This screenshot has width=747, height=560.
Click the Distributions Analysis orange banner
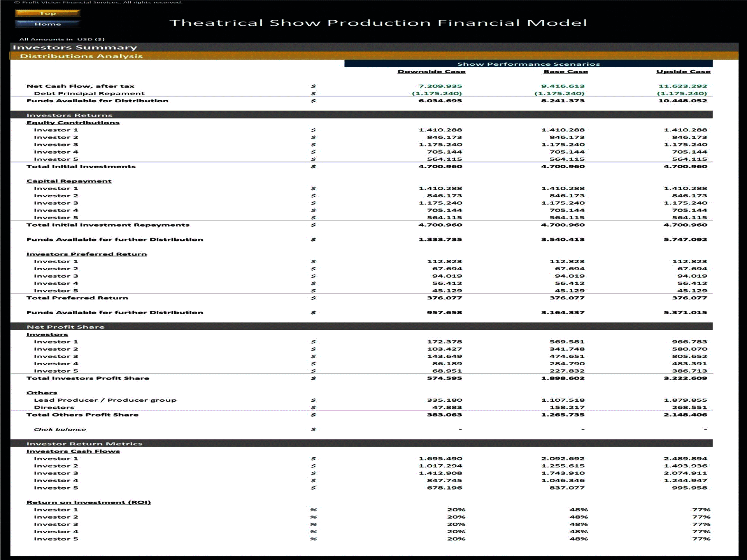(x=82, y=56)
